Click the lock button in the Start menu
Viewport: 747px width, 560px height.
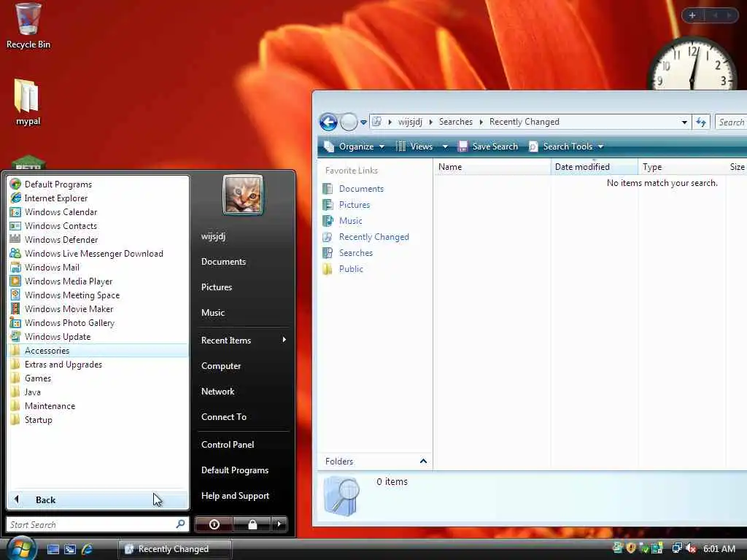(x=252, y=524)
